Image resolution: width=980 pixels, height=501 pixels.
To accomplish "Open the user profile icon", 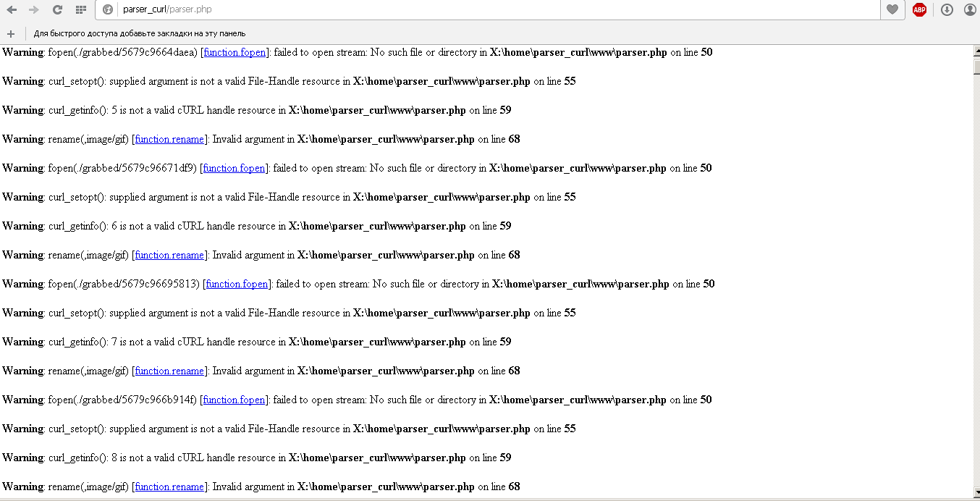I will tap(970, 9).
